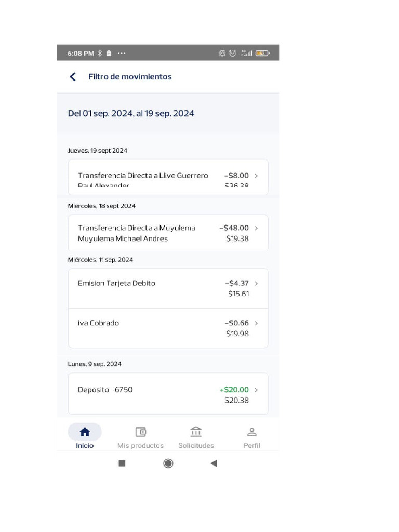
Task: Tap the back arrow in header
Action: click(x=73, y=77)
